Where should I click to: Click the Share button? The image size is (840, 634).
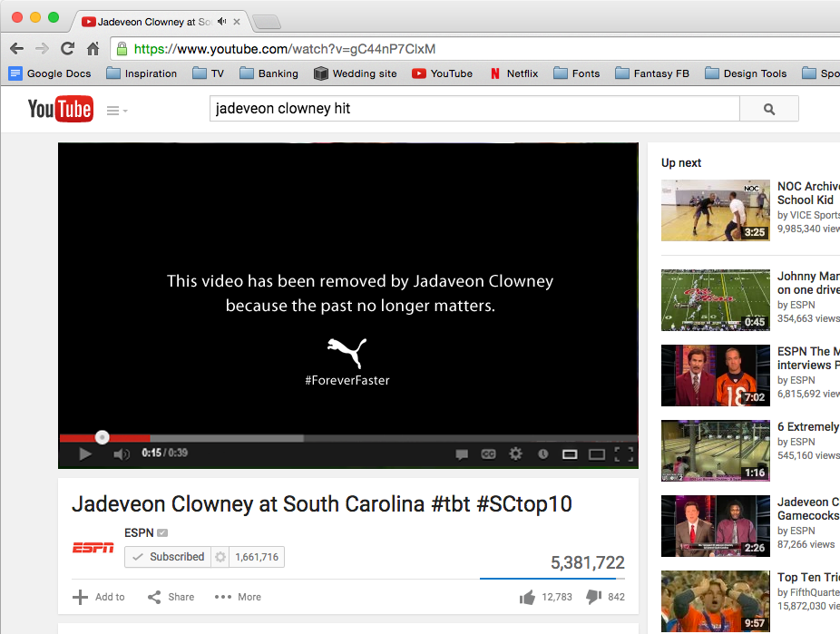171,597
